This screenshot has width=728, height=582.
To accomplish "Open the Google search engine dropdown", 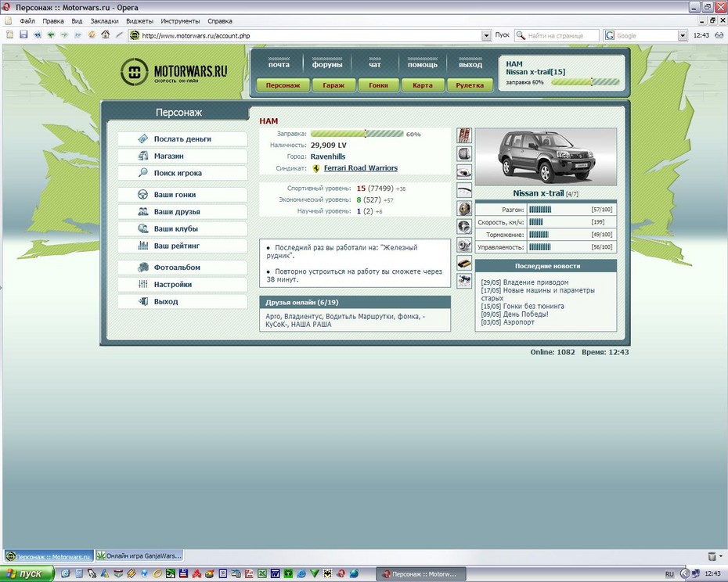I will pos(683,35).
